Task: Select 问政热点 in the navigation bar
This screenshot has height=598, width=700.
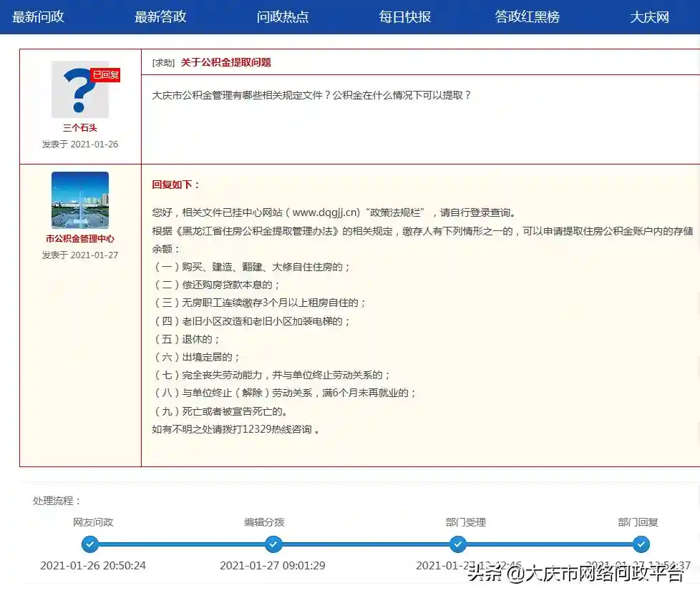Action: (x=283, y=17)
